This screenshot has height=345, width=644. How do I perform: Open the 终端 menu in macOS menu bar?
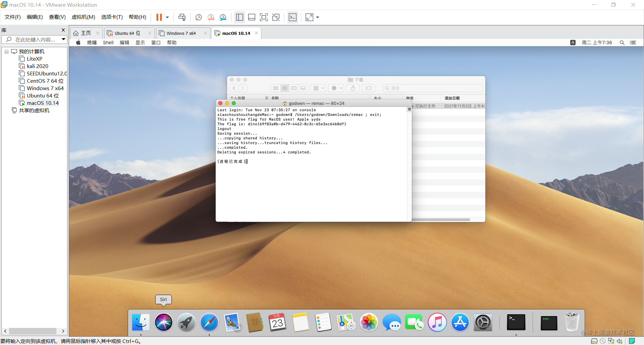pyautogui.click(x=92, y=43)
